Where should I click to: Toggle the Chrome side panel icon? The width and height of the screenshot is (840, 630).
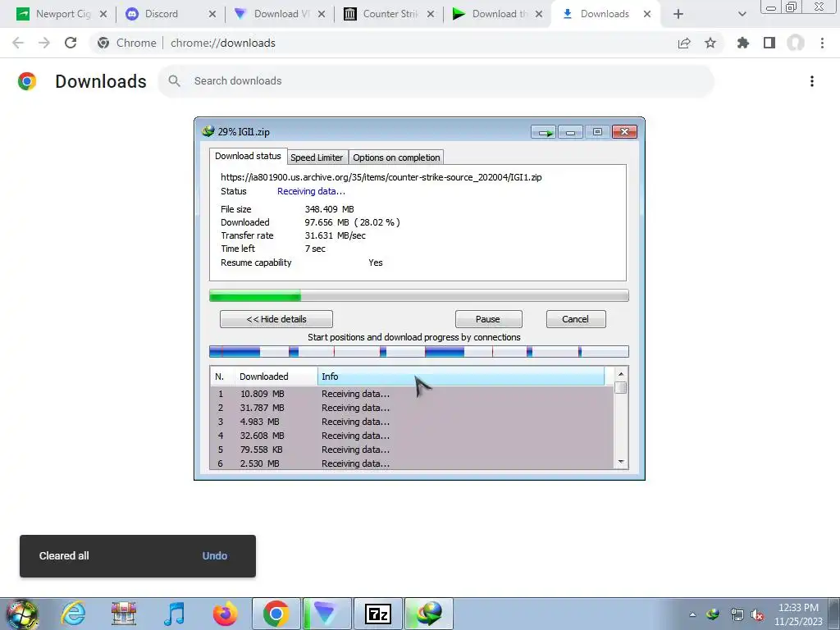[769, 43]
